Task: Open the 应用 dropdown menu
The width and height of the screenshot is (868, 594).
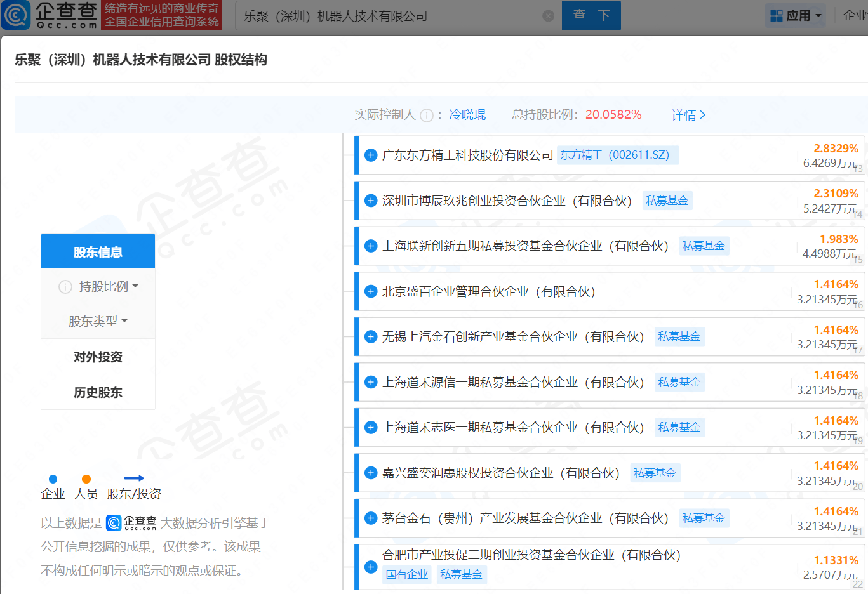Action: pyautogui.click(x=797, y=16)
